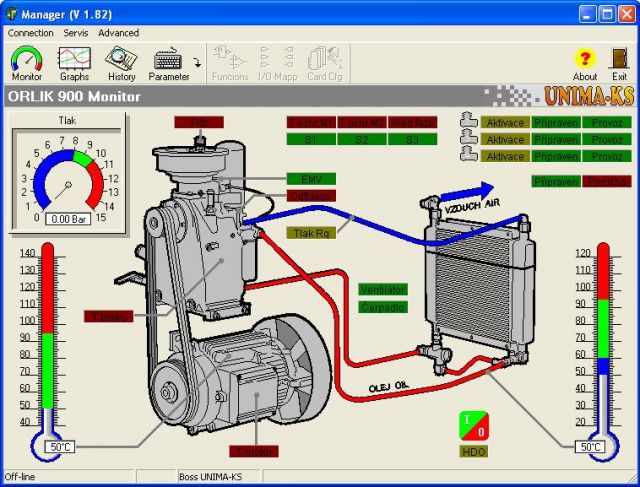Click the third compressor unit icon
This screenshot has width=640, height=487.
pos(469,154)
